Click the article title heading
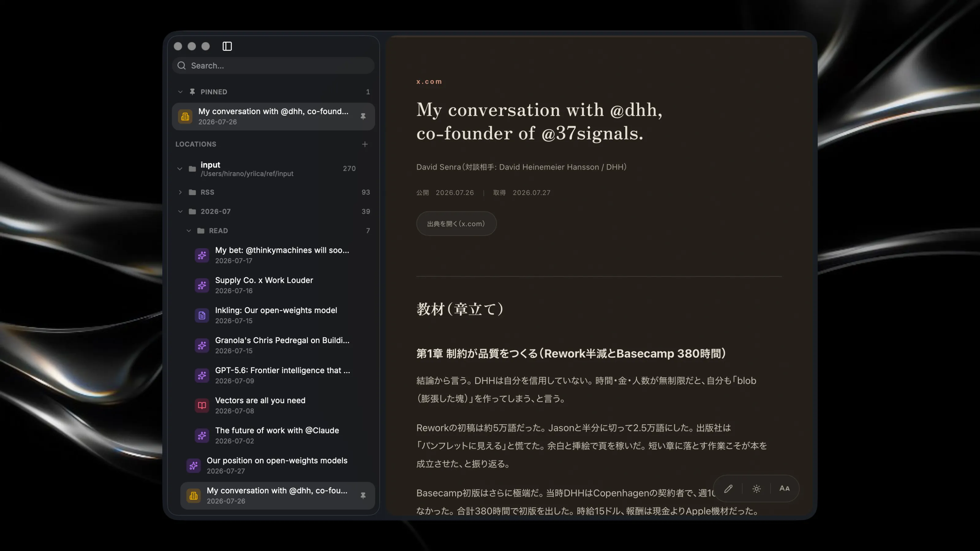This screenshot has height=551, width=980. point(539,121)
